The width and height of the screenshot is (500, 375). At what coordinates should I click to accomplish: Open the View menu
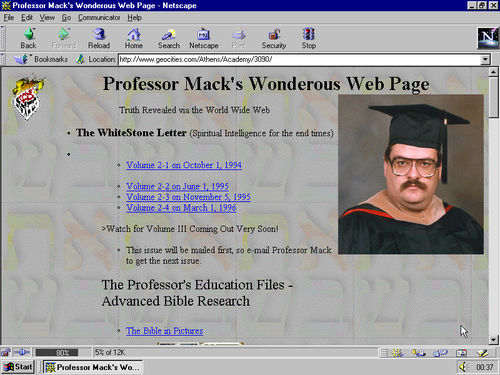[47, 17]
